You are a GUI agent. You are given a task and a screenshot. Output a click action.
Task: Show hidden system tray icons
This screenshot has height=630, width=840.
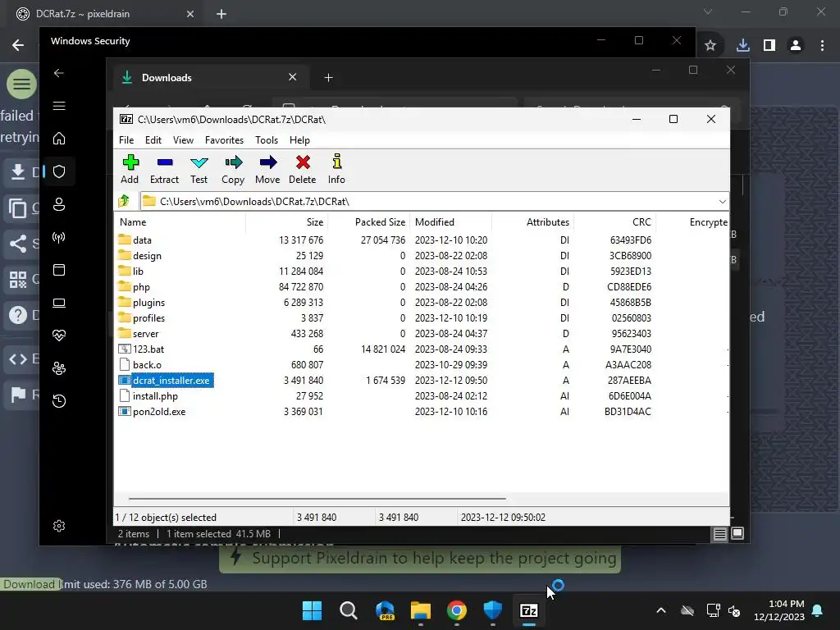[661, 610]
